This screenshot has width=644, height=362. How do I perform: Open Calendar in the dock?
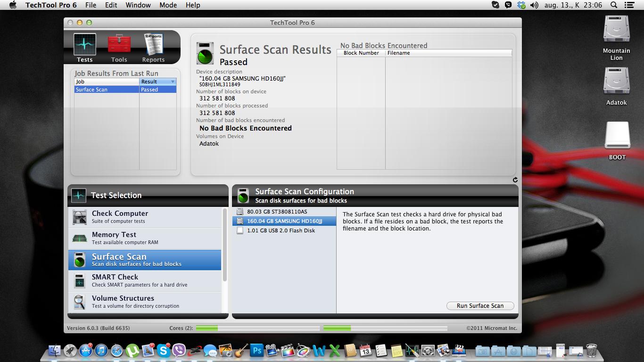pyautogui.click(x=365, y=351)
